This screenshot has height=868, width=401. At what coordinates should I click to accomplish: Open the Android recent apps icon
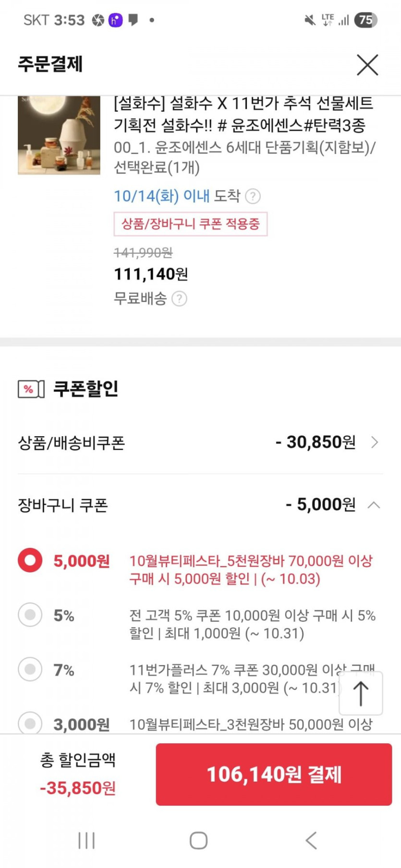[86, 840]
